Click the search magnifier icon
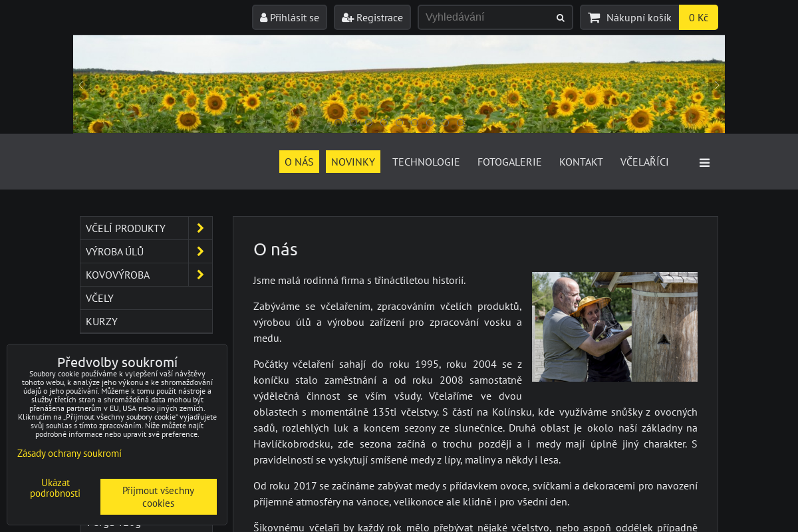The image size is (798, 532). (561, 18)
